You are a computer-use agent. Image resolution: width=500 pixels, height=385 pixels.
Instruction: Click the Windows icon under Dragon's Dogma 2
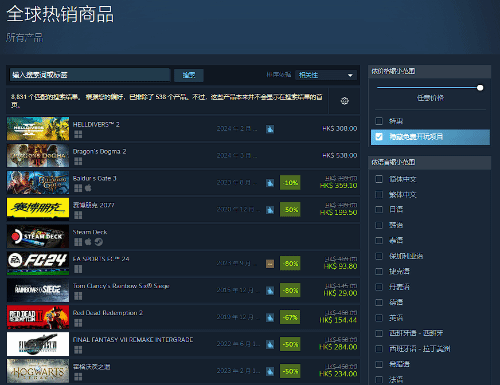[78, 161]
